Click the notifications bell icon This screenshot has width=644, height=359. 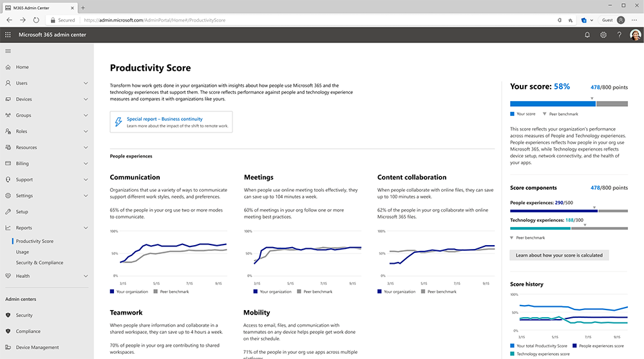[x=587, y=35]
